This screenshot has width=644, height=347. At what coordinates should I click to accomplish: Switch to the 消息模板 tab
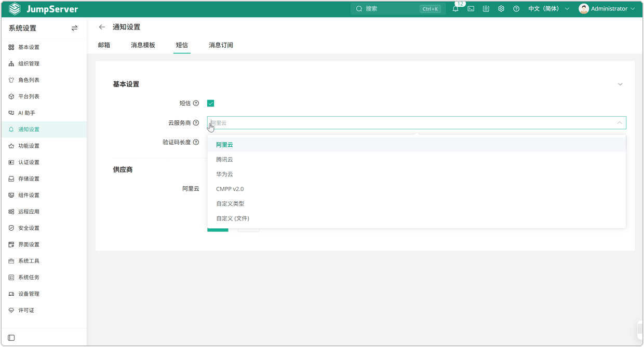[x=143, y=45]
